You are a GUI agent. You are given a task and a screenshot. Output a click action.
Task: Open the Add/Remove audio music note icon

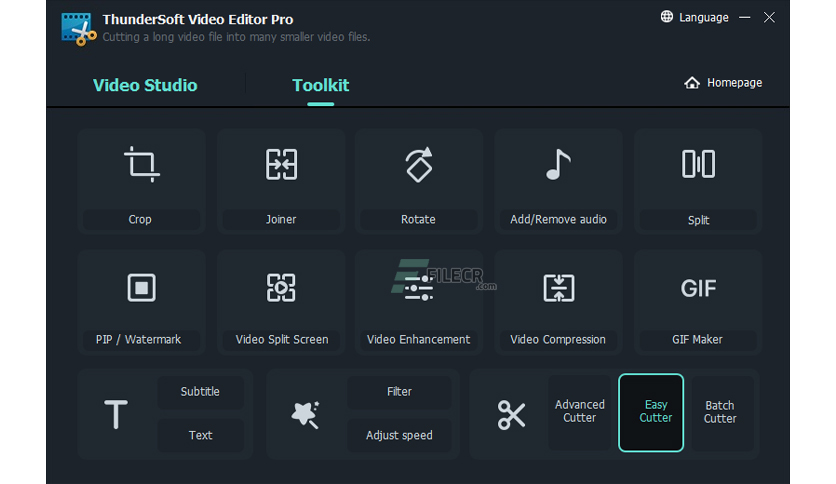click(x=558, y=164)
